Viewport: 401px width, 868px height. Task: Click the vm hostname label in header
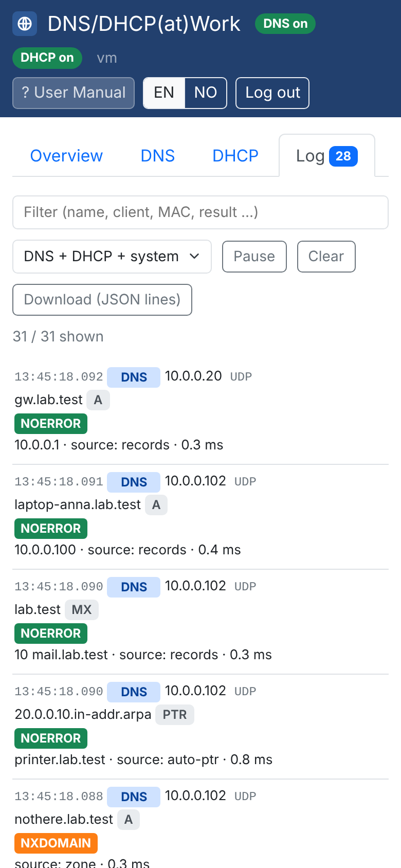tap(107, 58)
